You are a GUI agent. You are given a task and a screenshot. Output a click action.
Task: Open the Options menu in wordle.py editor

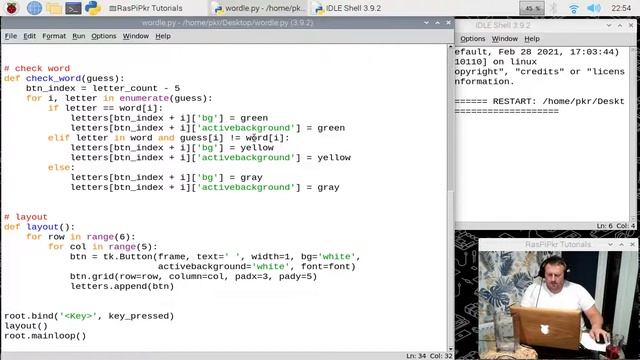pyautogui.click(x=104, y=36)
